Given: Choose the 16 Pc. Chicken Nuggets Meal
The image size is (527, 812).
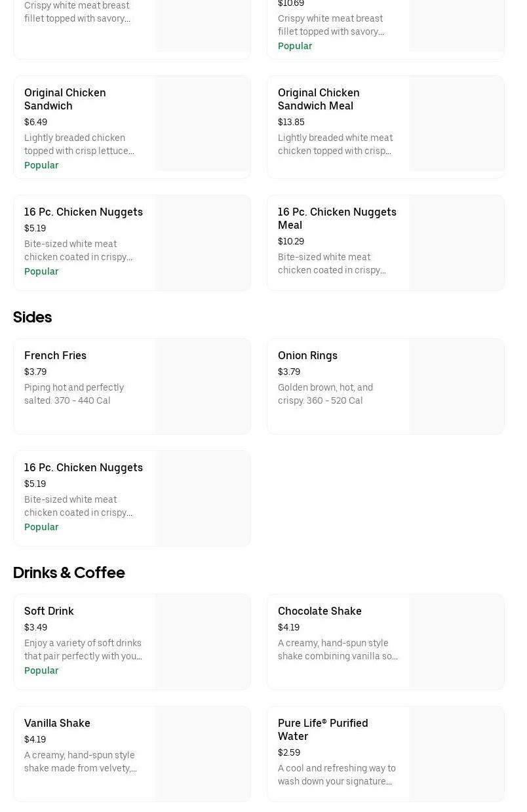Looking at the screenshot, I should tap(337, 218).
